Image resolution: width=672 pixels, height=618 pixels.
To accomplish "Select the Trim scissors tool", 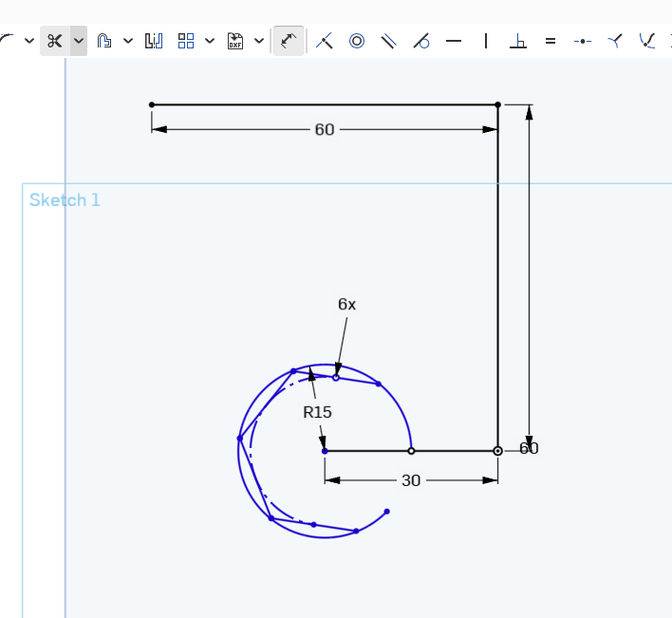I will [54, 41].
